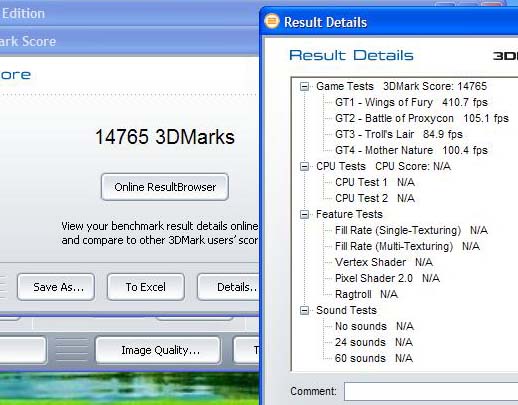Select the 60 sounds row
The image size is (518, 405).
[374, 358]
